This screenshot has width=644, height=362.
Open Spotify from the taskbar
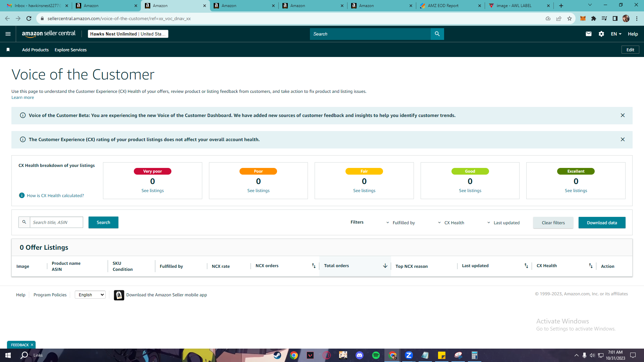tap(376, 355)
